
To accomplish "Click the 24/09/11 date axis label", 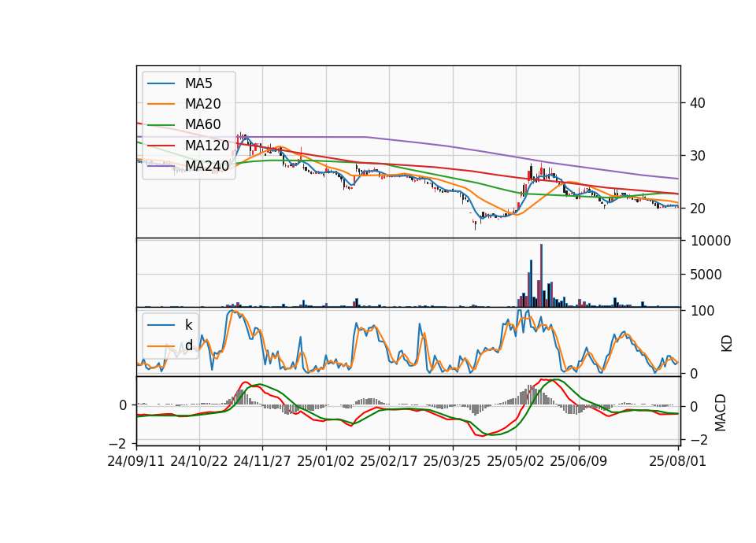I will point(136,461).
